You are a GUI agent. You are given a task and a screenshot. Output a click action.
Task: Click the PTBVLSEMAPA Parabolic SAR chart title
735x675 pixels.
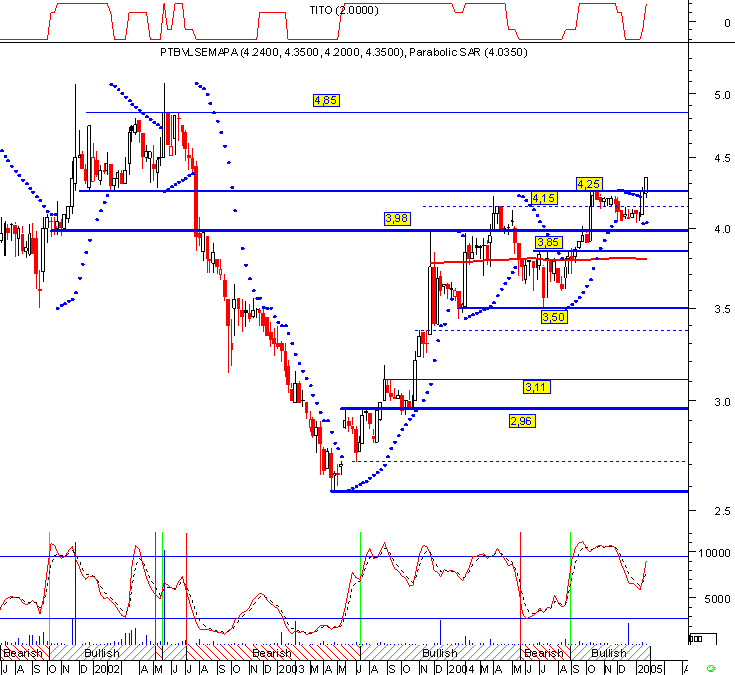click(x=344, y=52)
